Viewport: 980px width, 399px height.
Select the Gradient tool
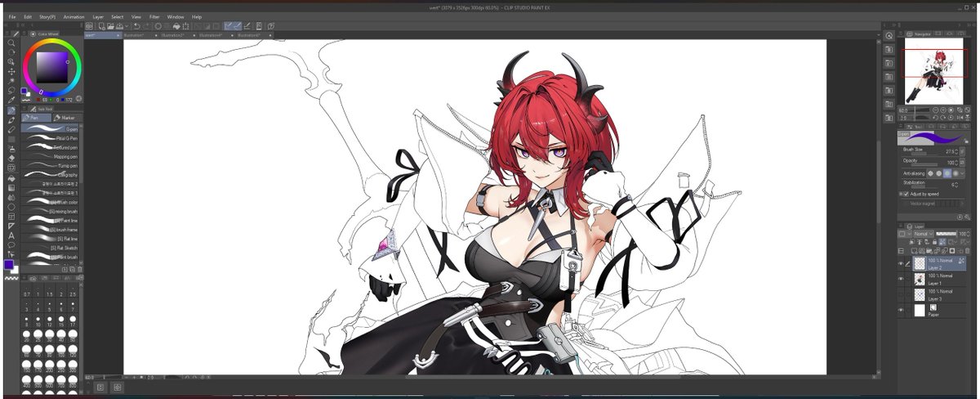[x=11, y=187]
